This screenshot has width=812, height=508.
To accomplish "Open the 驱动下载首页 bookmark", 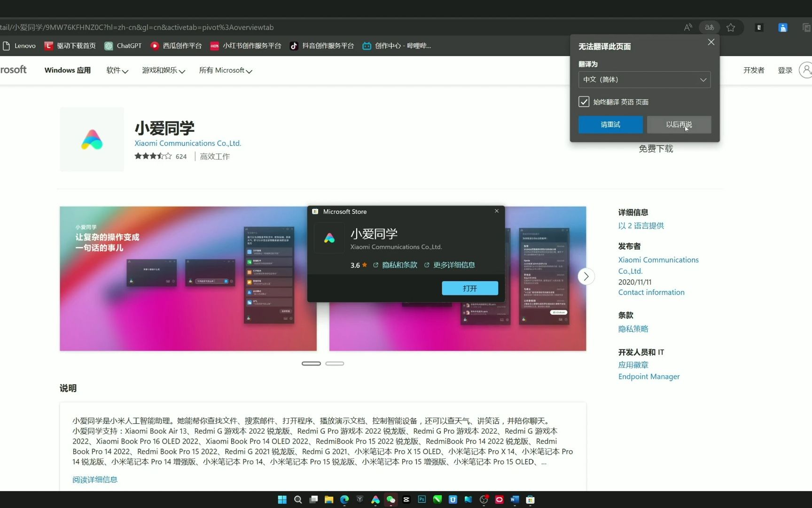I will pos(70,46).
